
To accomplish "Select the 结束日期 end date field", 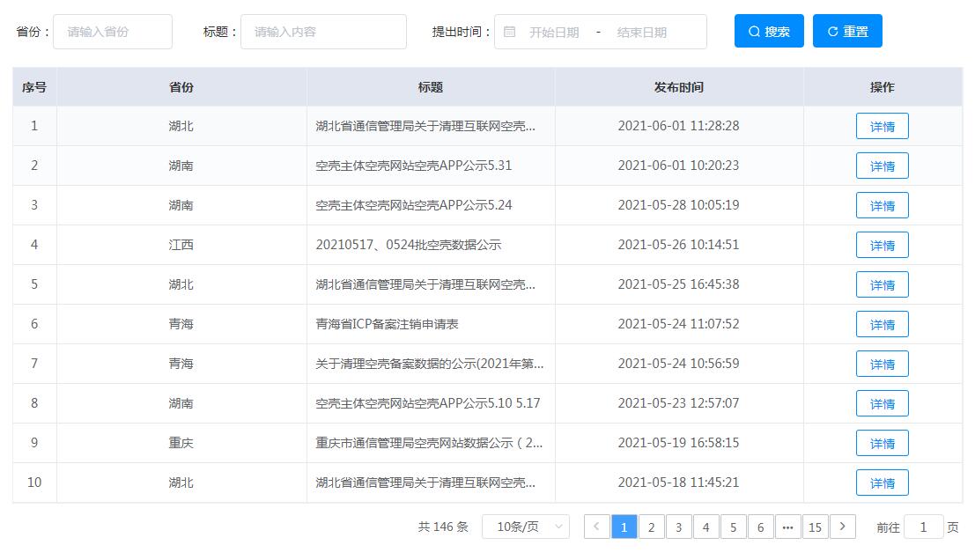I will click(x=642, y=33).
